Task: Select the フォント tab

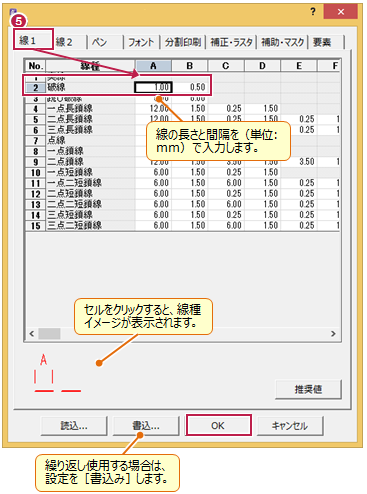Action: click(x=142, y=42)
